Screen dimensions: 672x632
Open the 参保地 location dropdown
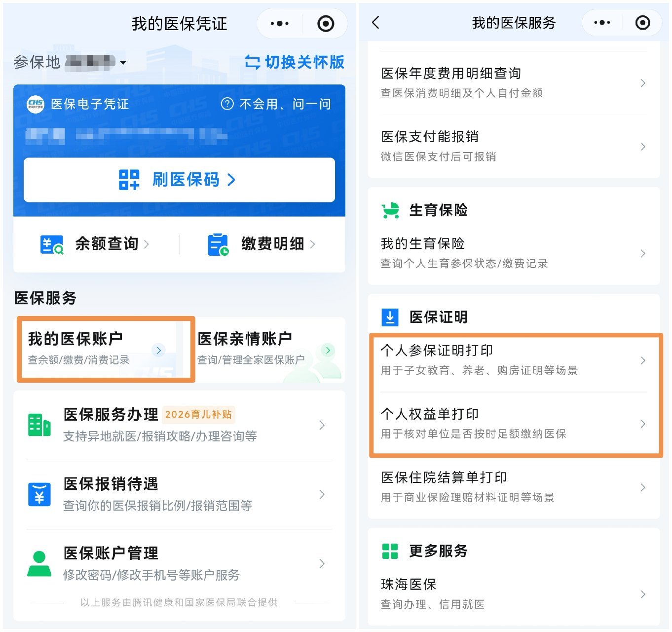coord(123,63)
